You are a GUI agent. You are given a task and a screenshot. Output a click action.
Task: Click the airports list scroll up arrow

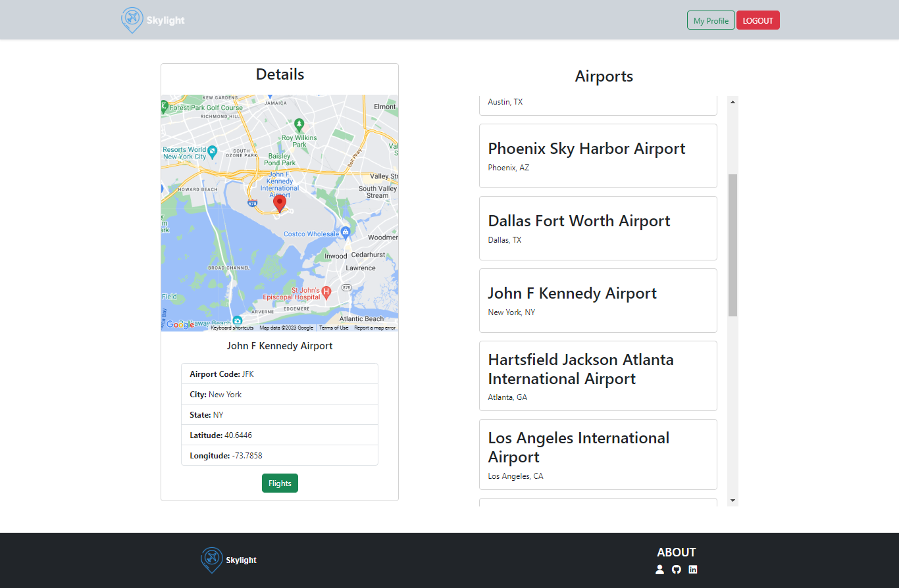(733, 101)
